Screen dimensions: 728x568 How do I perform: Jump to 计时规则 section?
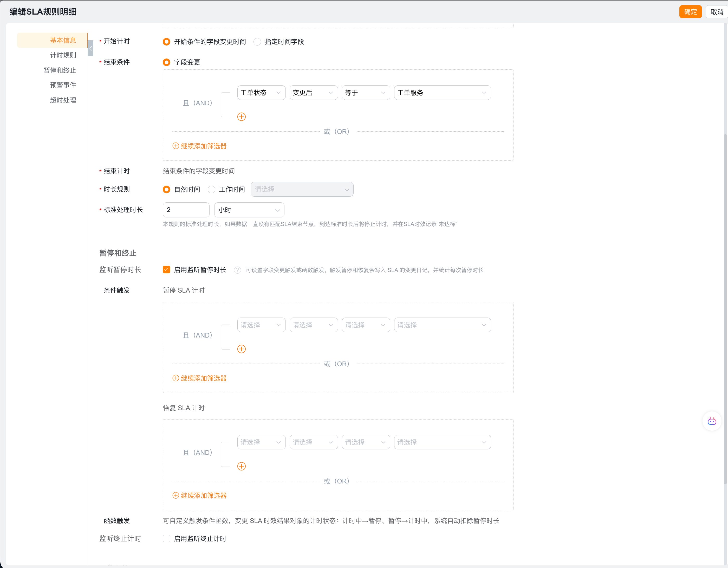(63, 55)
